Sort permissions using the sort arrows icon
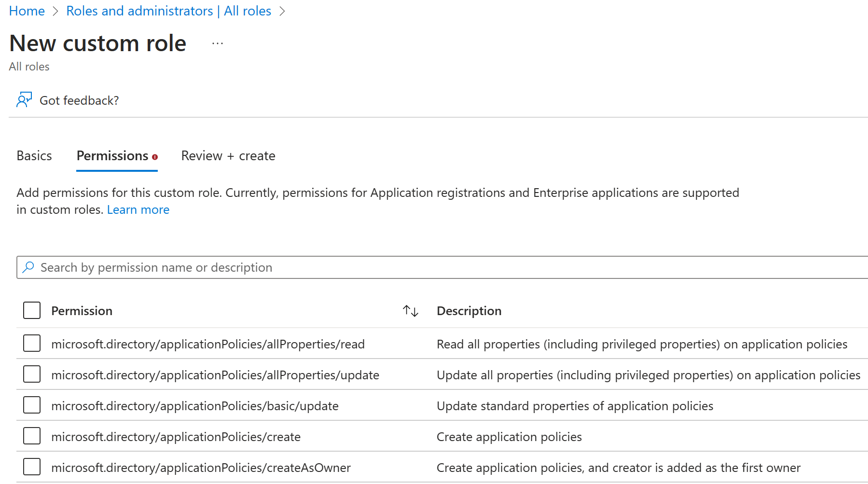Viewport: 868px width, 484px height. pyautogui.click(x=411, y=311)
